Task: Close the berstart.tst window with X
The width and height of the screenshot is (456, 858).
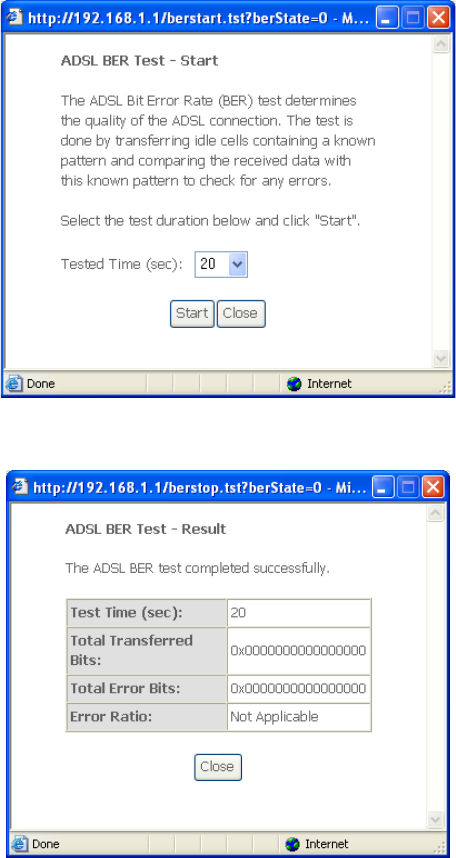Action: pos(437,18)
